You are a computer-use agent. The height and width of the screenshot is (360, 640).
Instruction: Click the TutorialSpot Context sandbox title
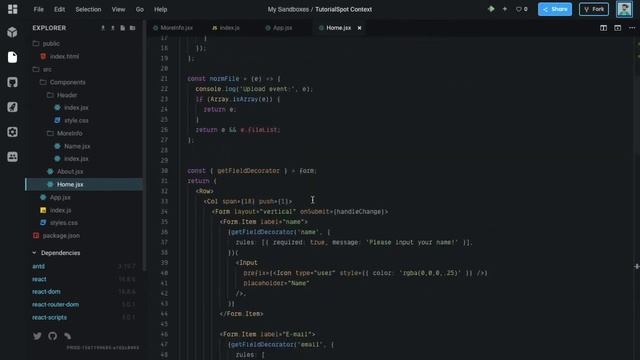coord(343,9)
